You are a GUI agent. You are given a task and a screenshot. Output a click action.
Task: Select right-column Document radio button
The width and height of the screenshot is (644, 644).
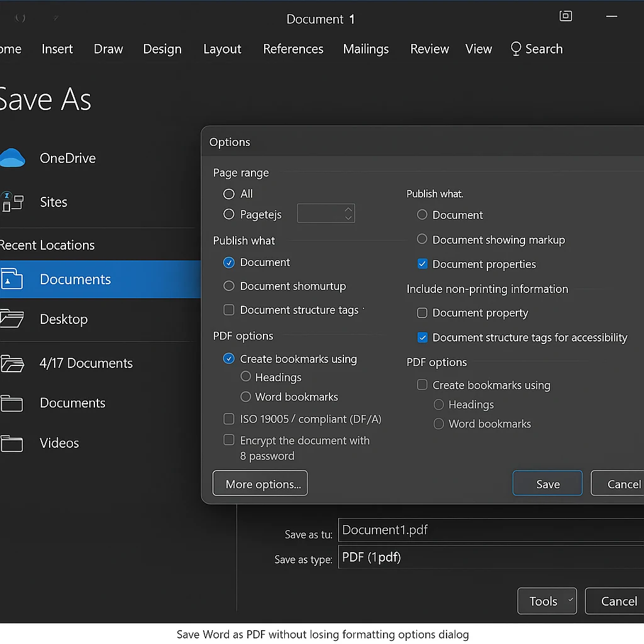[x=422, y=214]
